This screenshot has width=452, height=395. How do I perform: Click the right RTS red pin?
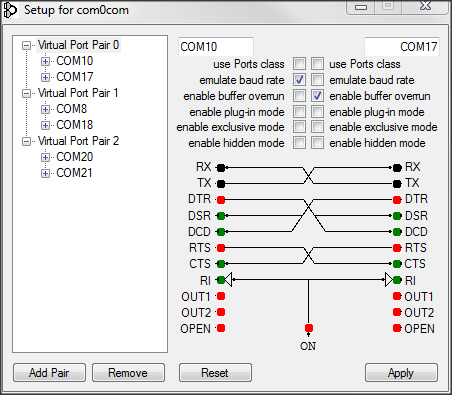397,248
